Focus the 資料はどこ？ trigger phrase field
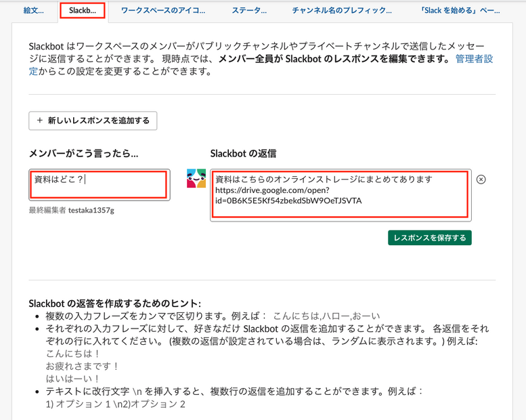 [x=100, y=185]
